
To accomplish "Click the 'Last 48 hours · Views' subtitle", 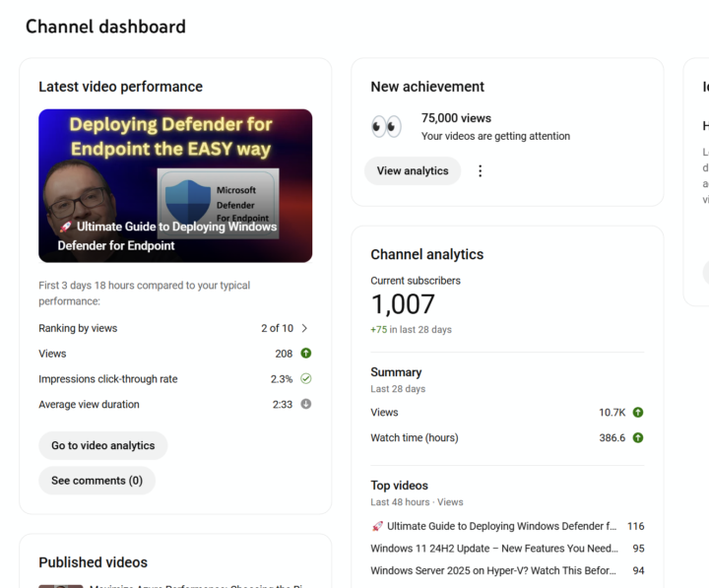I will 417,502.
